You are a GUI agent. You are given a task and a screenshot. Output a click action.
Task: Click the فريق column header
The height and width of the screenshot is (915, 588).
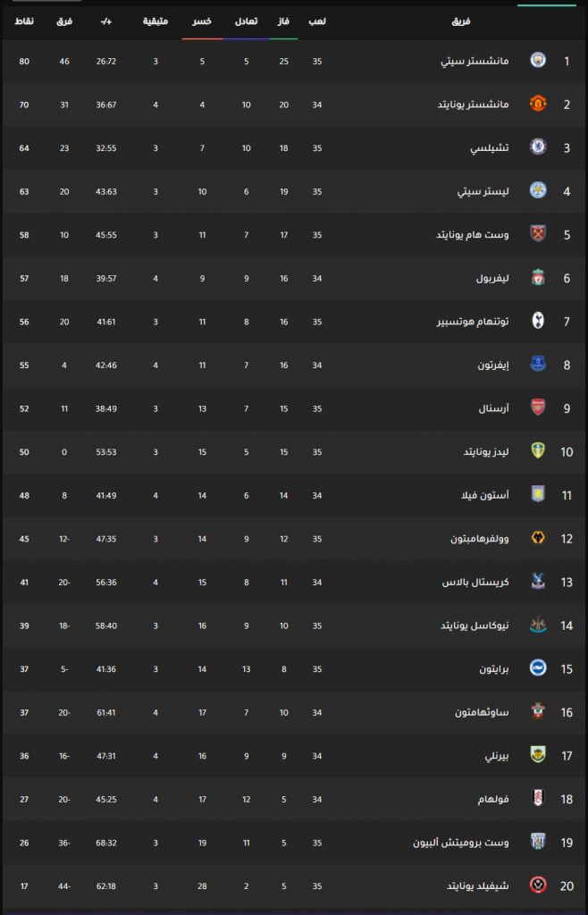(x=461, y=21)
